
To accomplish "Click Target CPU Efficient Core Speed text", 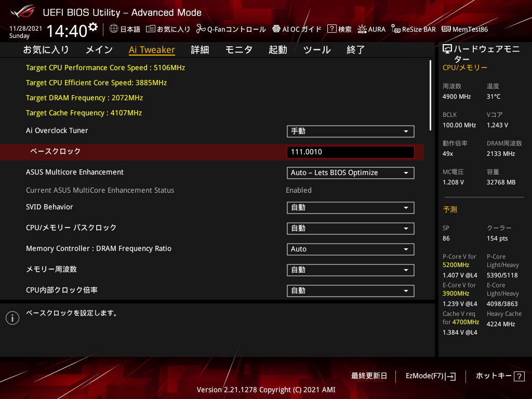I will tap(96, 83).
